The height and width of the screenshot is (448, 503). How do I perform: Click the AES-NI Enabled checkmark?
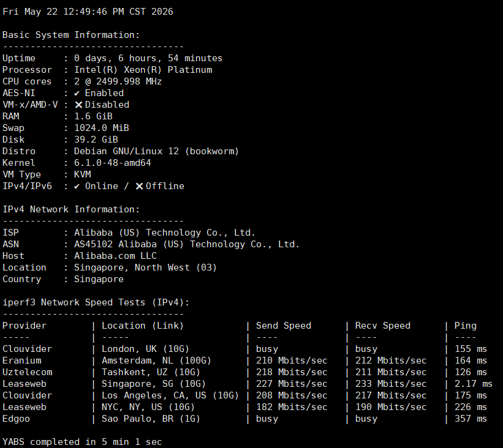tap(77, 93)
